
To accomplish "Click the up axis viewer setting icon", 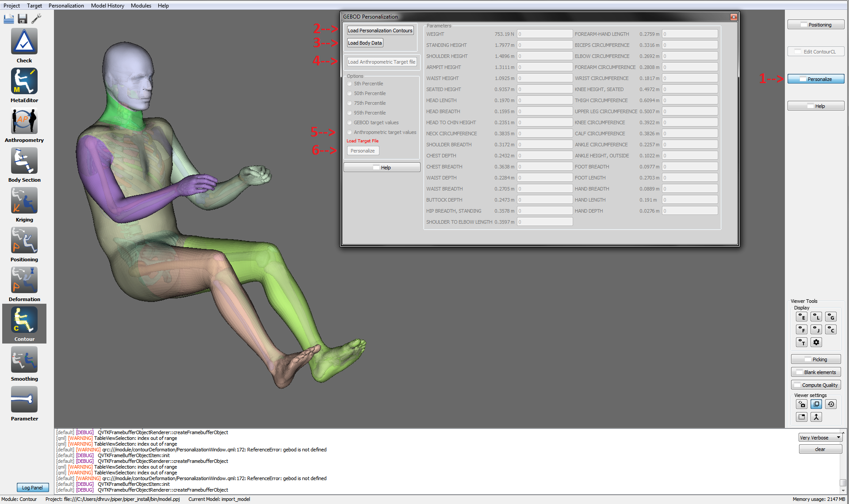I will (x=816, y=417).
